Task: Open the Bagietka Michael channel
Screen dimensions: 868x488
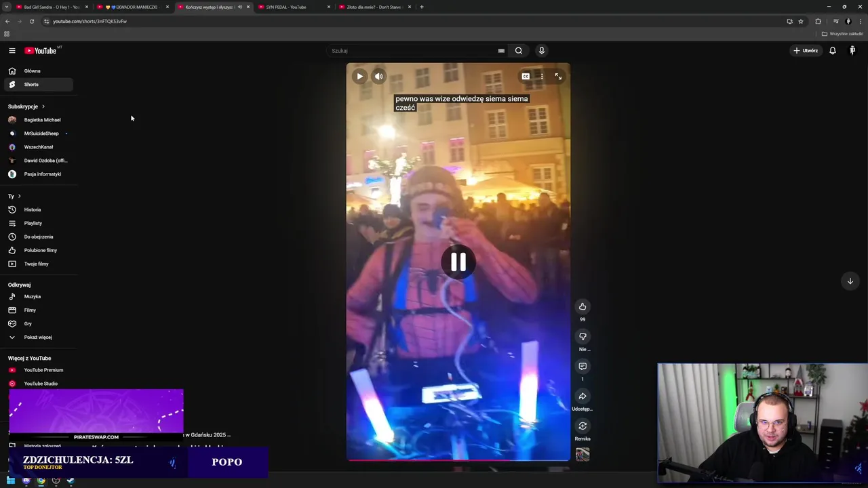Action: pyautogui.click(x=38, y=120)
